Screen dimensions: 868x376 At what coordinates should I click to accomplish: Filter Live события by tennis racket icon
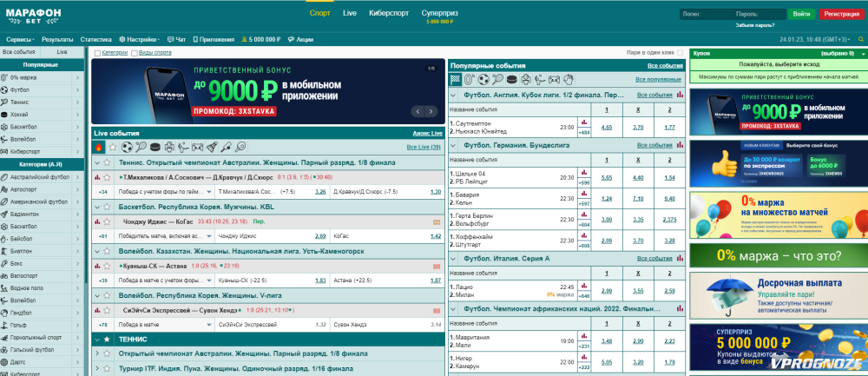pos(141,148)
